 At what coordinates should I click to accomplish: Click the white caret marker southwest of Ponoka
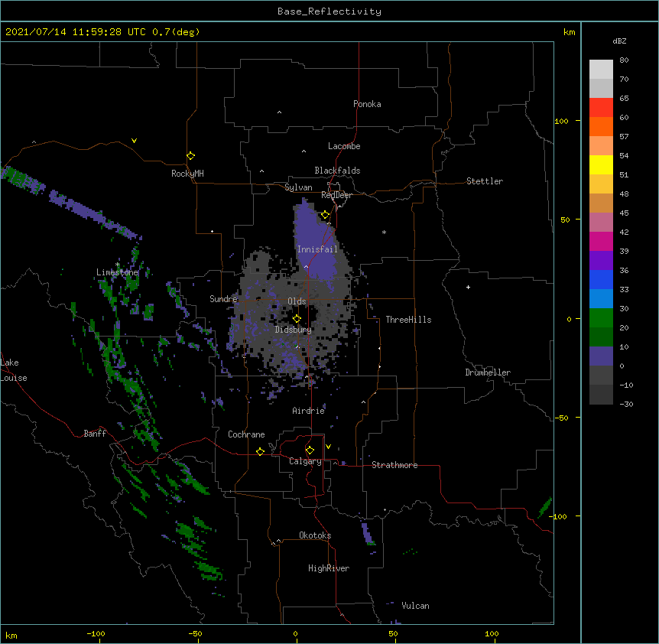280,112
